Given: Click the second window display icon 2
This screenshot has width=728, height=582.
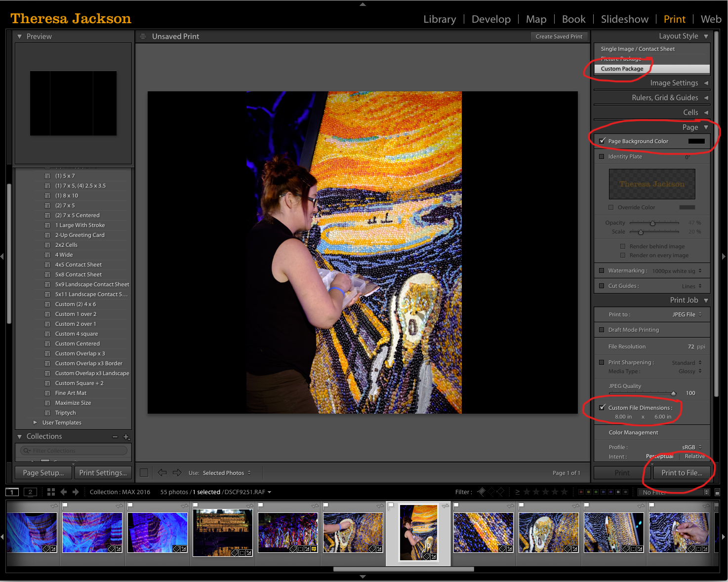Looking at the screenshot, I should pyautogui.click(x=30, y=492).
